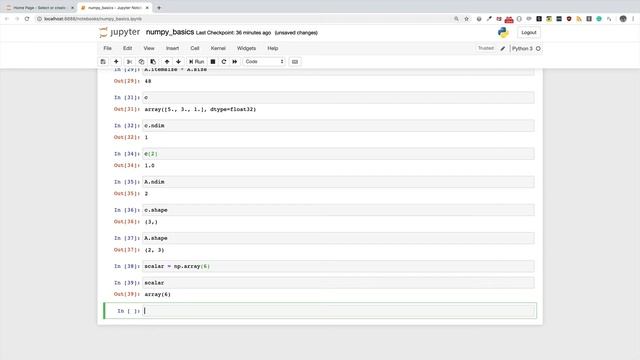Click the Jupyter logo
This screenshot has width=640, height=360.
tap(120, 32)
